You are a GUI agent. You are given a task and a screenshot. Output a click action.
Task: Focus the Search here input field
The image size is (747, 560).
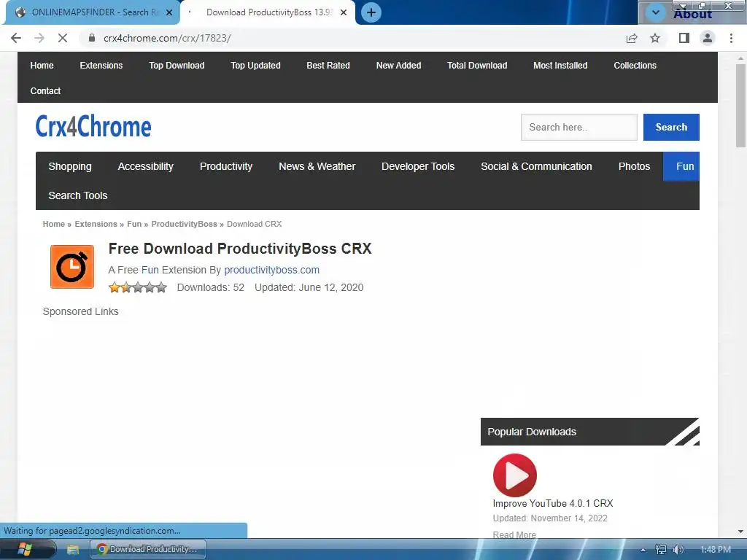pyautogui.click(x=578, y=127)
